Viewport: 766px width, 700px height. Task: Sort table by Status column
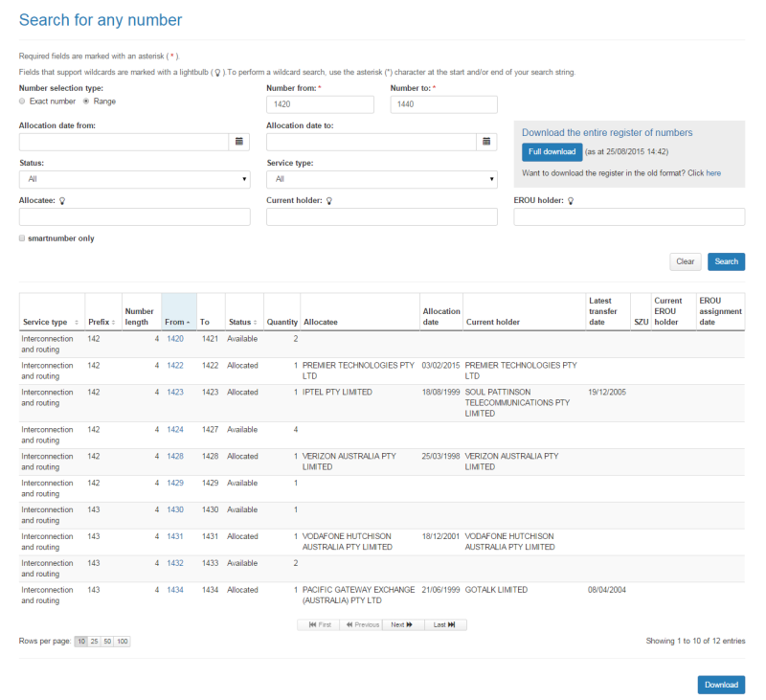[x=244, y=312]
